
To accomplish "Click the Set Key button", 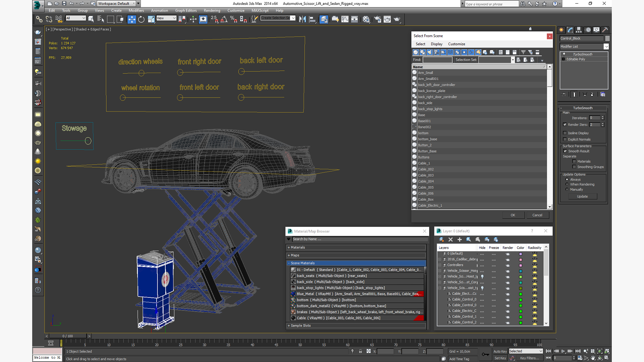I will tap(500, 358).
